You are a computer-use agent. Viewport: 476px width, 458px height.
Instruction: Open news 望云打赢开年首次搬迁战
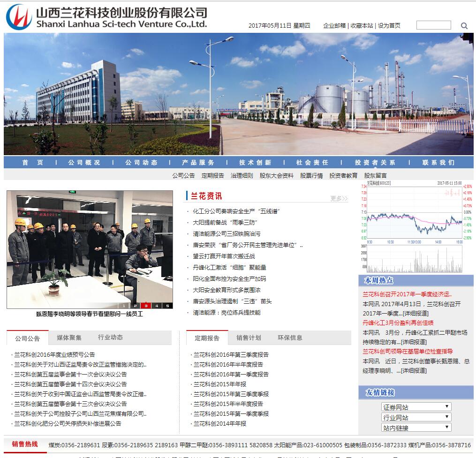(x=224, y=256)
